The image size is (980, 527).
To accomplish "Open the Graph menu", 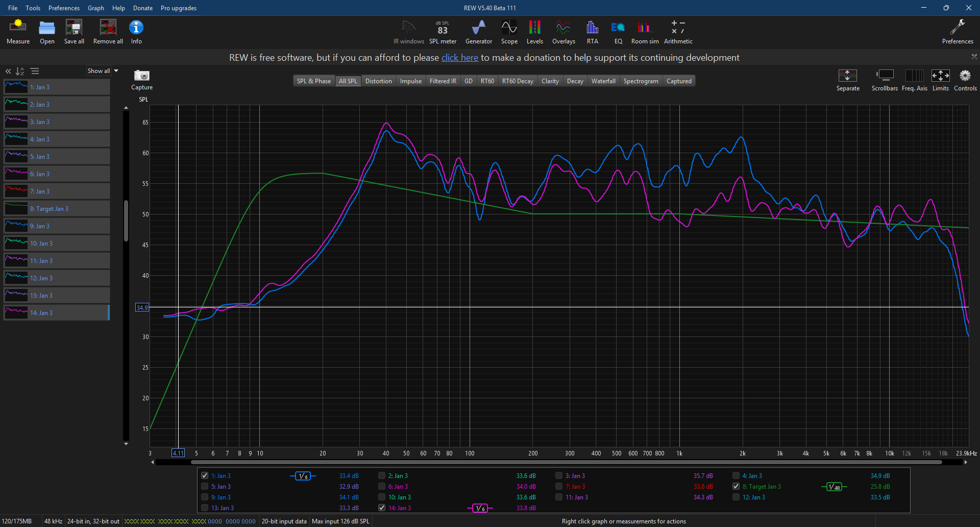I will [95, 8].
